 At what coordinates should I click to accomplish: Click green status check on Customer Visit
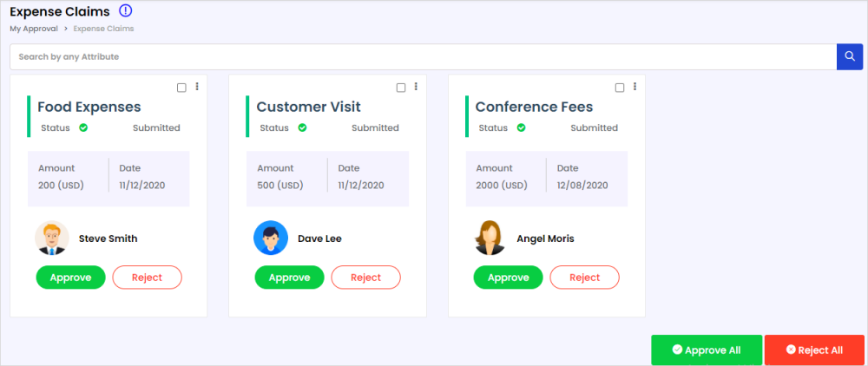click(x=302, y=127)
